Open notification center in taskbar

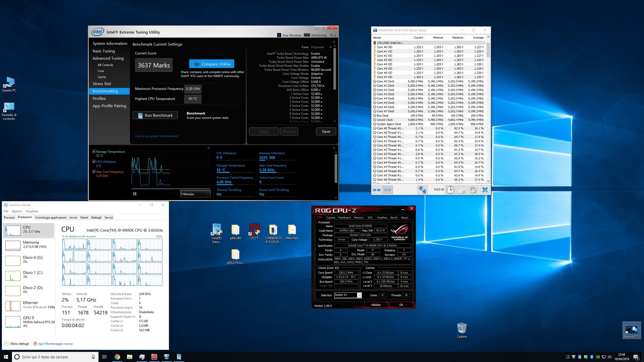click(x=636, y=357)
